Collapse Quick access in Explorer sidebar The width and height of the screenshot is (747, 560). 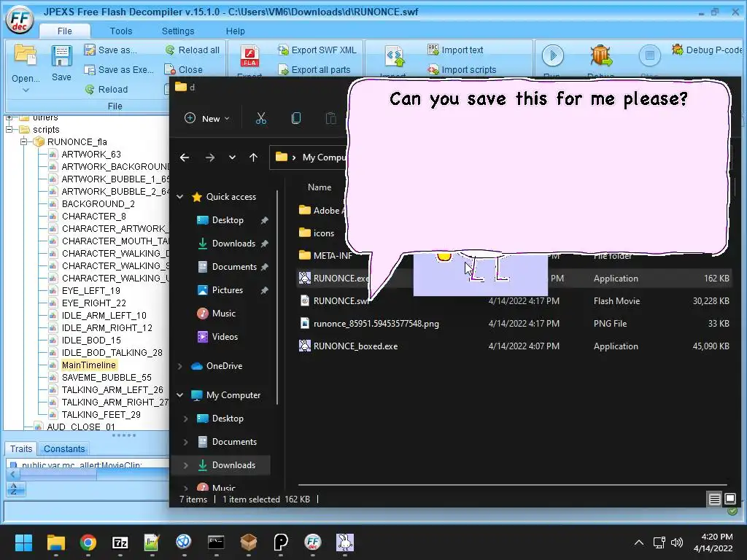pyautogui.click(x=180, y=197)
